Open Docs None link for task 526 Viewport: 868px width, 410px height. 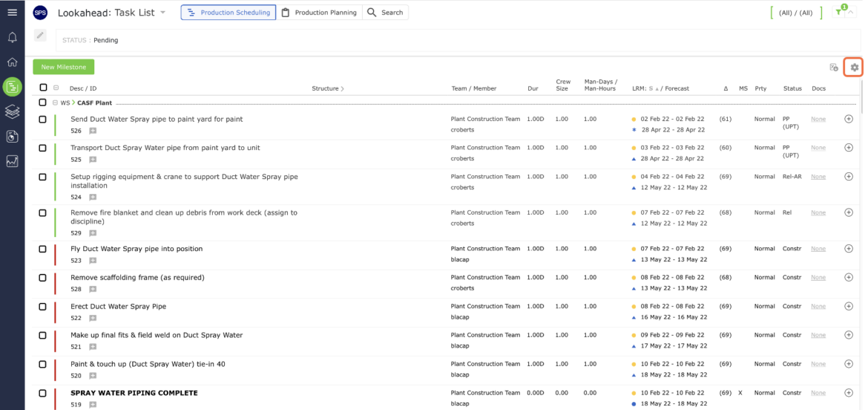point(818,119)
